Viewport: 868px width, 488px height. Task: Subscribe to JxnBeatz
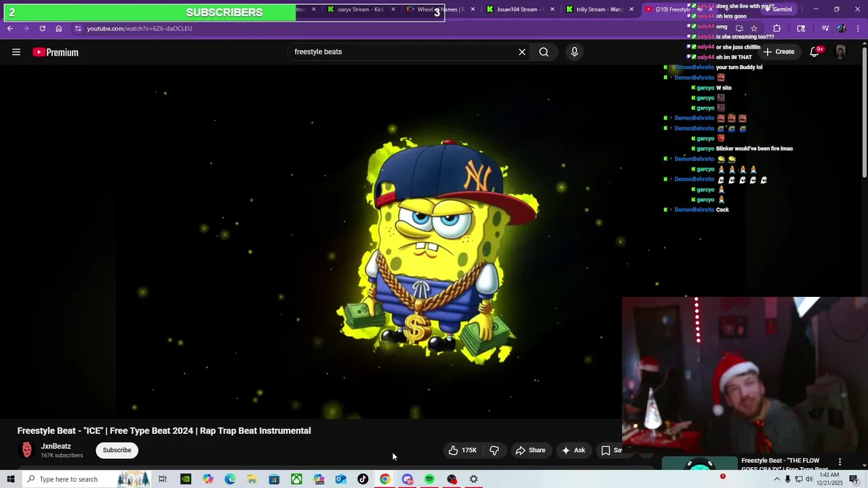117,450
